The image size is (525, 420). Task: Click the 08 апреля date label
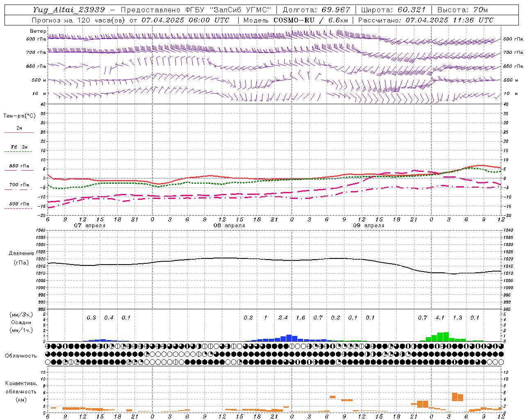click(x=229, y=226)
